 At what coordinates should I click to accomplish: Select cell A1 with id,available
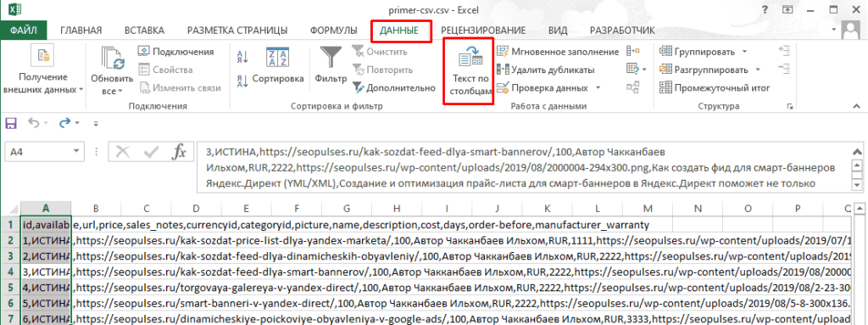(46, 225)
